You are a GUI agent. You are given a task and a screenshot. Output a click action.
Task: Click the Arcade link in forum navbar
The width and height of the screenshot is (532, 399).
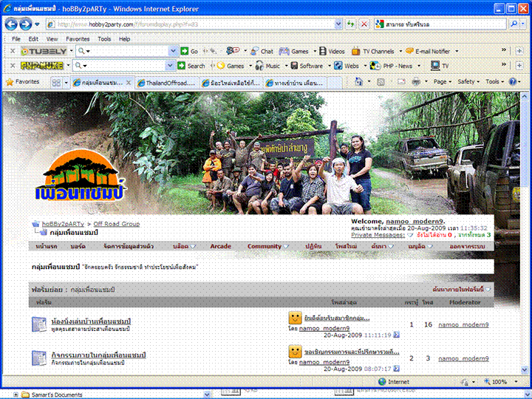(220, 246)
